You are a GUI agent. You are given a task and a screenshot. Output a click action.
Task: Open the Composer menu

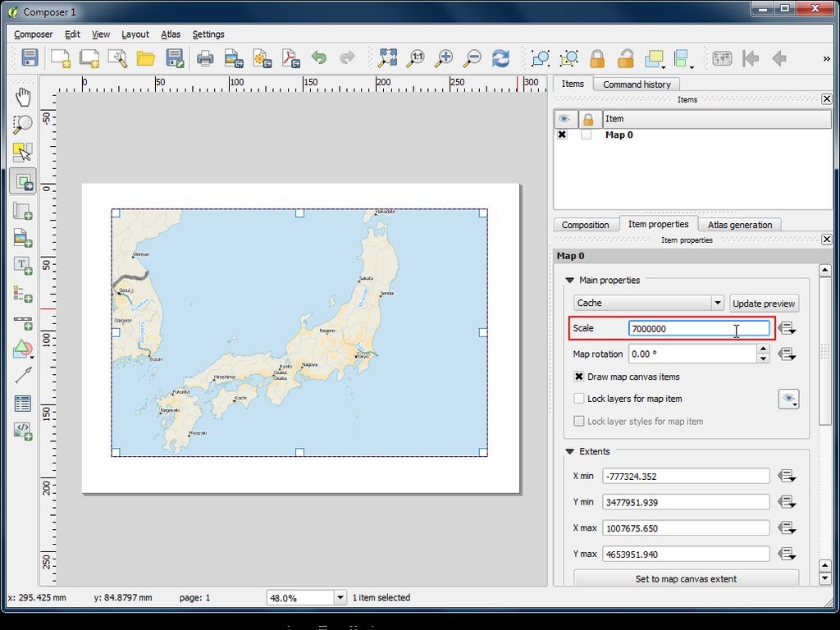[x=33, y=34]
